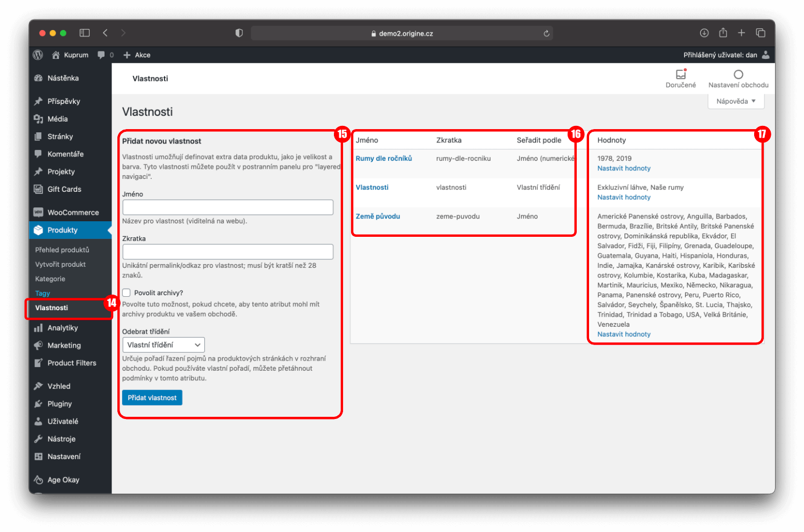Open the comments bubble in admin bar
804x532 pixels.
[101, 55]
